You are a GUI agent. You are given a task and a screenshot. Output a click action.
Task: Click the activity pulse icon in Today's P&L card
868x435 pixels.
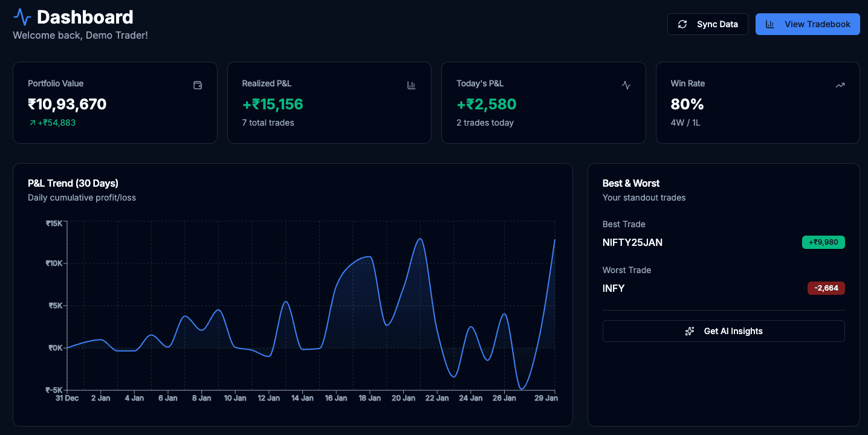coord(626,85)
